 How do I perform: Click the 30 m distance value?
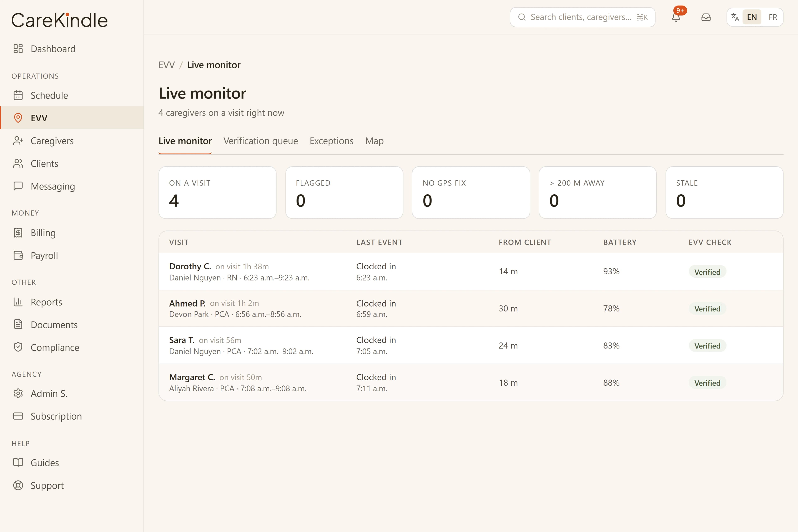[x=508, y=308]
